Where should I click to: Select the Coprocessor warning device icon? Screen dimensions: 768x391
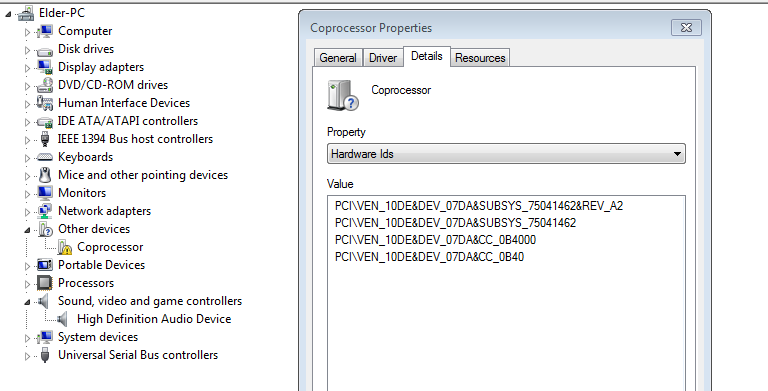(x=65, y=247)
